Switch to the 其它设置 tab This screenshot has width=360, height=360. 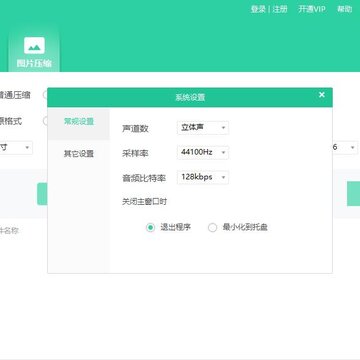click(x=79, y=154)
